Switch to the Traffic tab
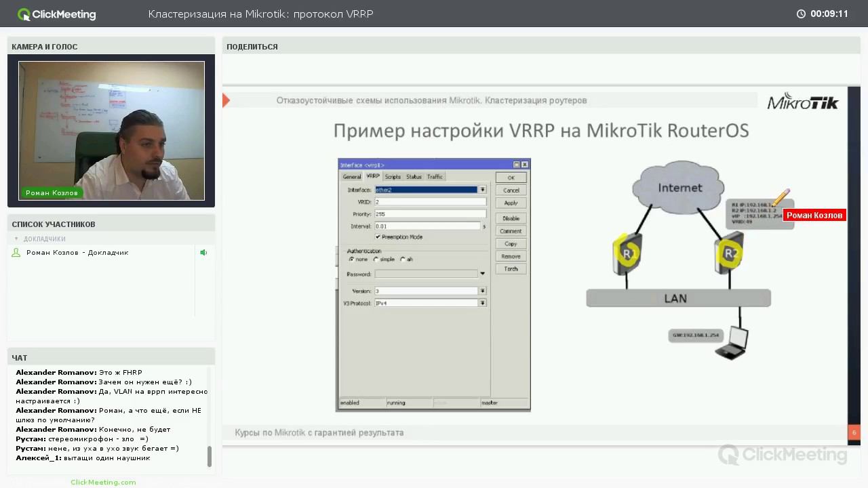 point(435,177)
